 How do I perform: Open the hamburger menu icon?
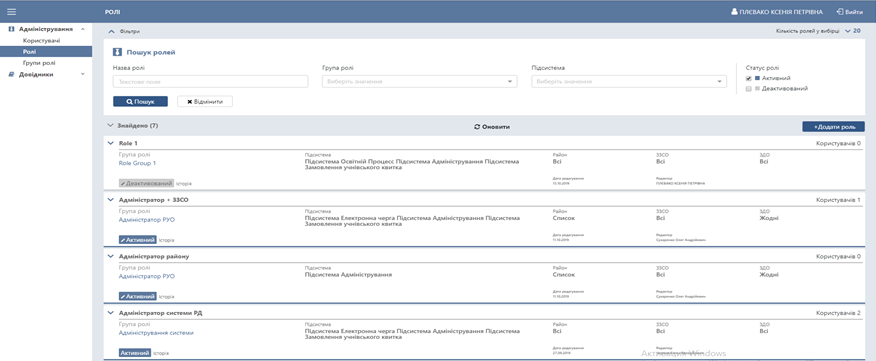(x=11, y=11)
